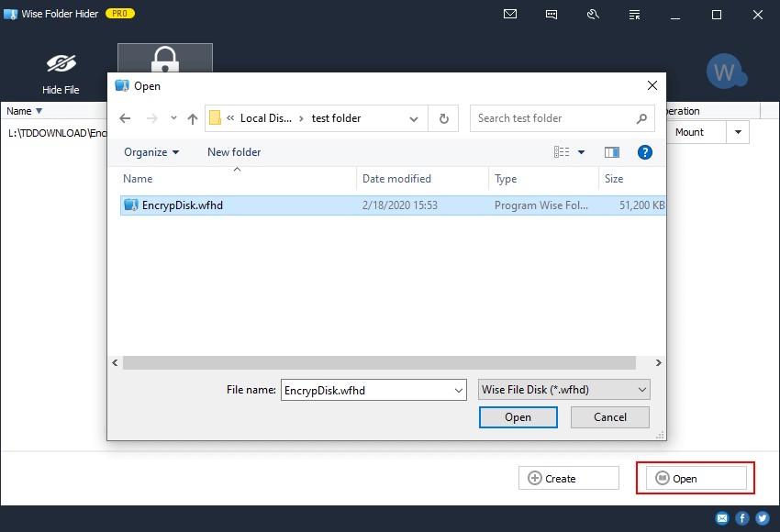The image size is (780, 532).
Task: Sort by Type column
Action: 544,179
